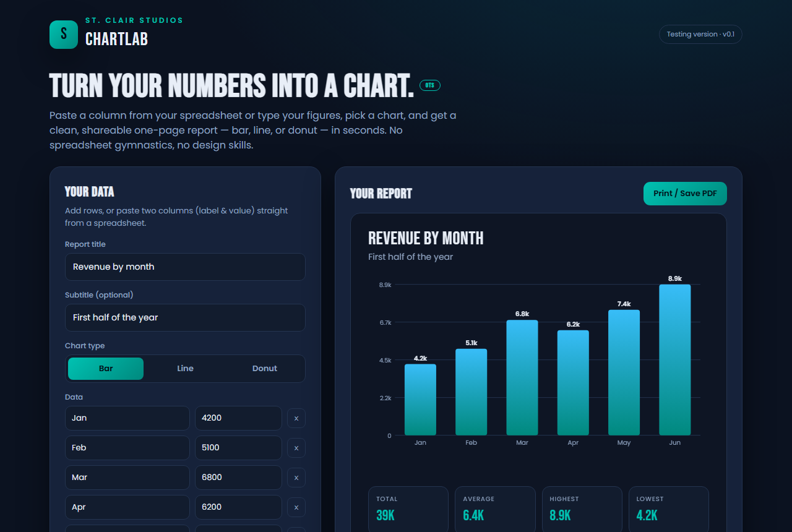Click the Jan bar in the chart
This screenshot has width=792, height=532.
(x=420, y=400)
